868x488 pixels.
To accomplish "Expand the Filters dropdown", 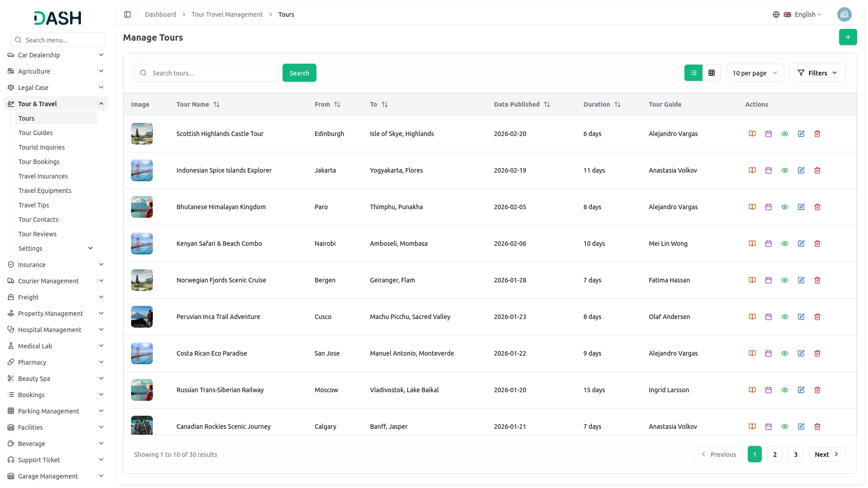I will [817, 73].
